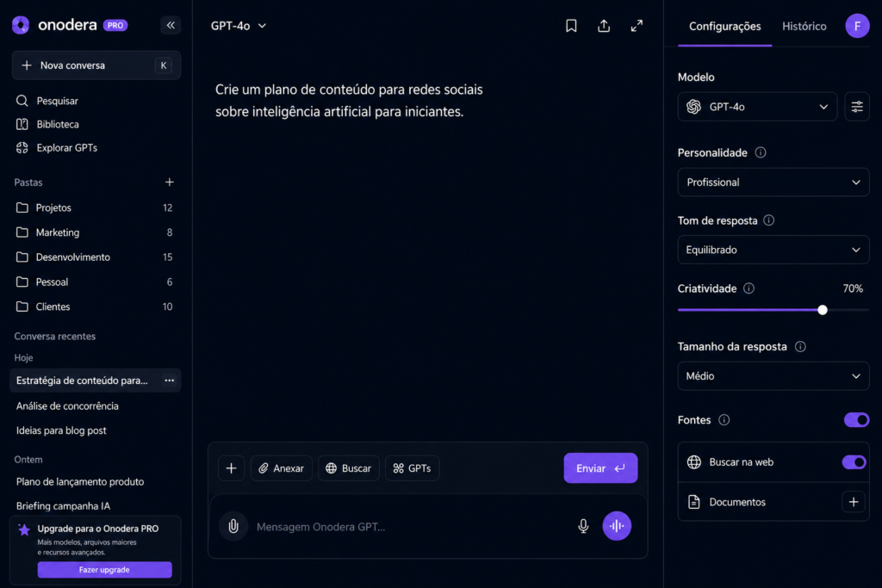Click the paperclip icon in message field
The width and height of the screenshot is (882, 588).
(x=233, y=526)
